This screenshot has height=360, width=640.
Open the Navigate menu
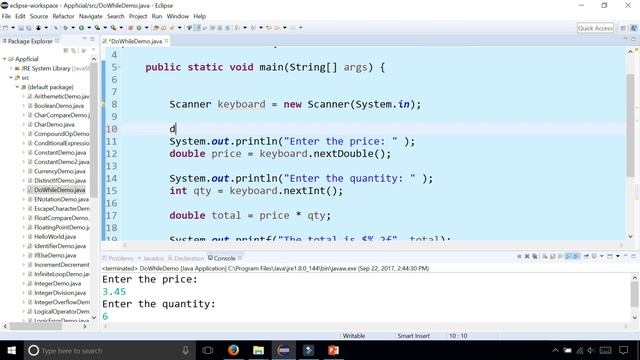(x=91, y=16)
